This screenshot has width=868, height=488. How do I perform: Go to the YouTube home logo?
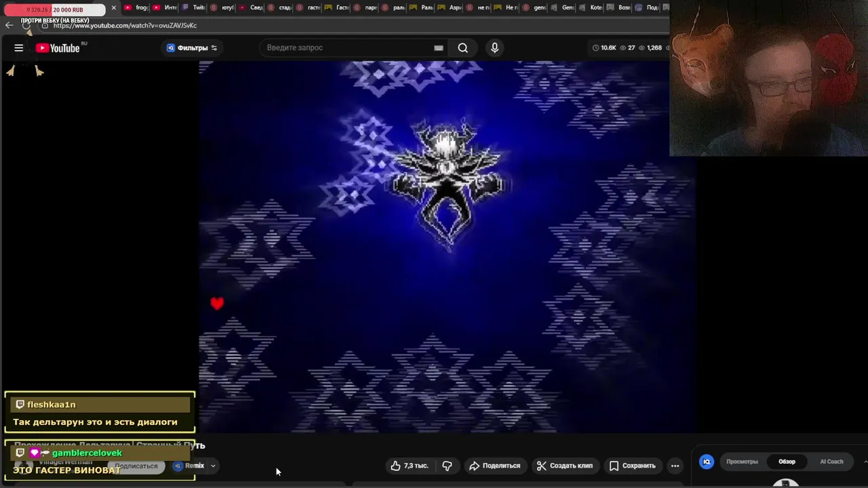58,48
